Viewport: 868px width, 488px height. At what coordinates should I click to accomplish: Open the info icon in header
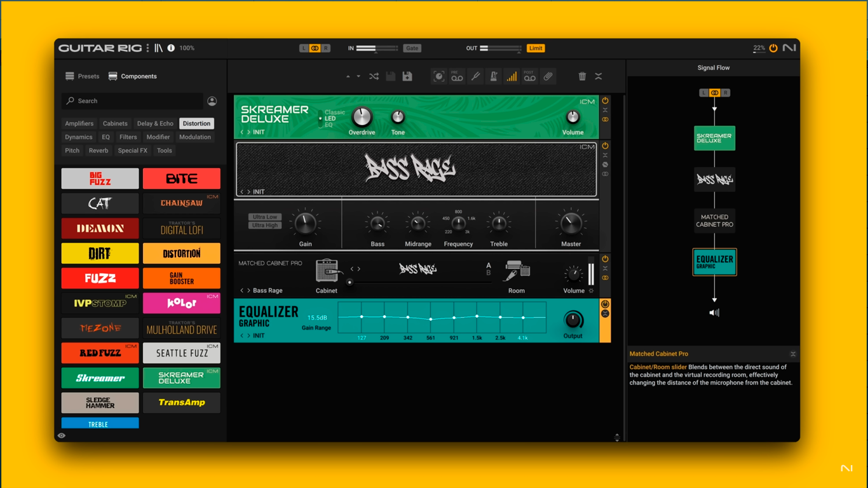point(171,48)
